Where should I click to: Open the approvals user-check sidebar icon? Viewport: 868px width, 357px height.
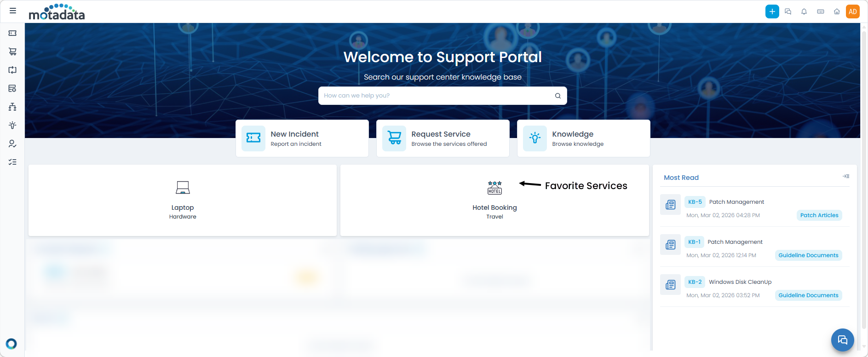click(12, 144)
